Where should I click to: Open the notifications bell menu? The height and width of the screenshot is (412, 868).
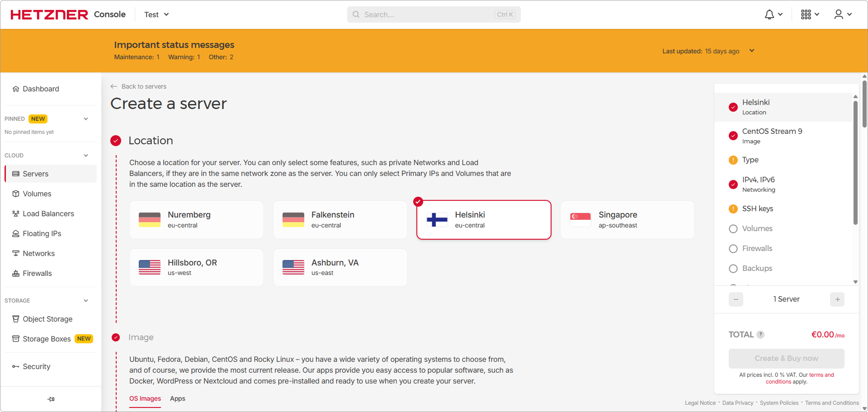774,14
